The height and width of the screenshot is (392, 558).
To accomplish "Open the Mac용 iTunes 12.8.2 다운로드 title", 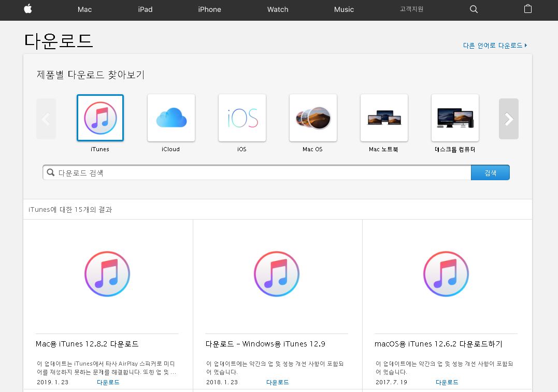I will pos(87,344).
